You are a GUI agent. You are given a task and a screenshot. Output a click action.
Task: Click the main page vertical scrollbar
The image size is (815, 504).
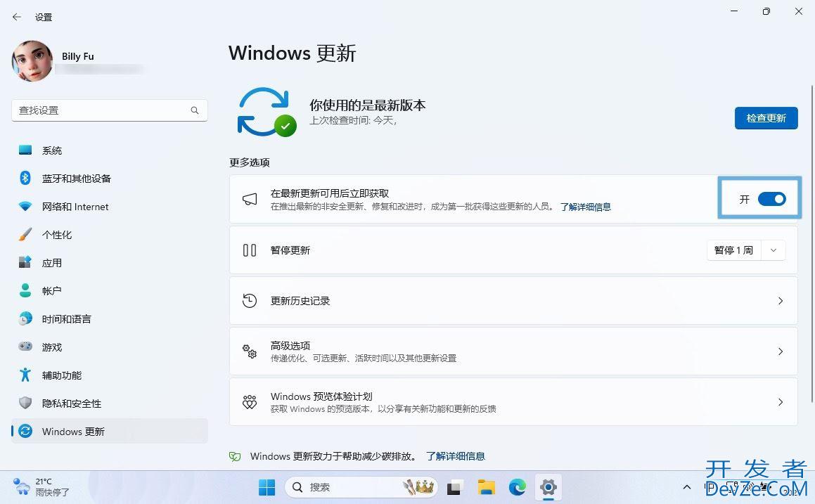tap(812, 244)
